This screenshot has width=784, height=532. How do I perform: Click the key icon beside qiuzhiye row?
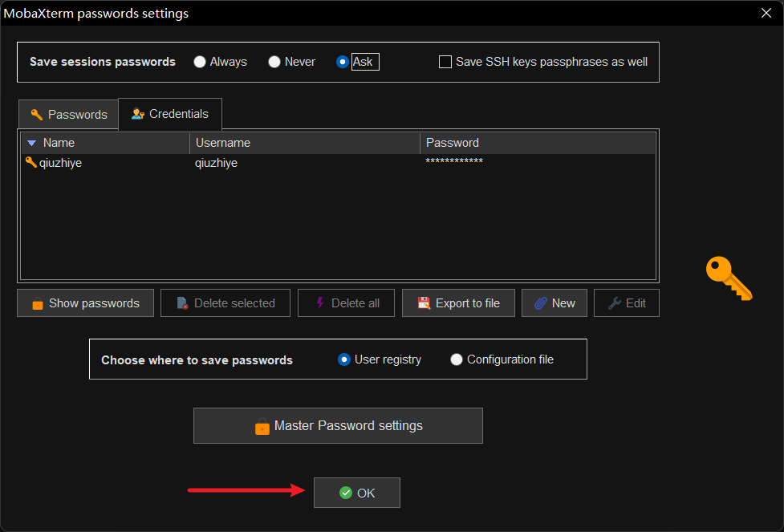click(x=31, y=162)
